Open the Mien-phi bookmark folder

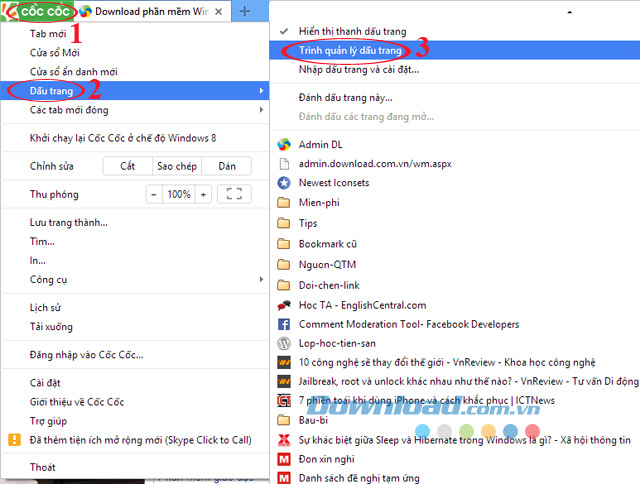pos(319,202)
